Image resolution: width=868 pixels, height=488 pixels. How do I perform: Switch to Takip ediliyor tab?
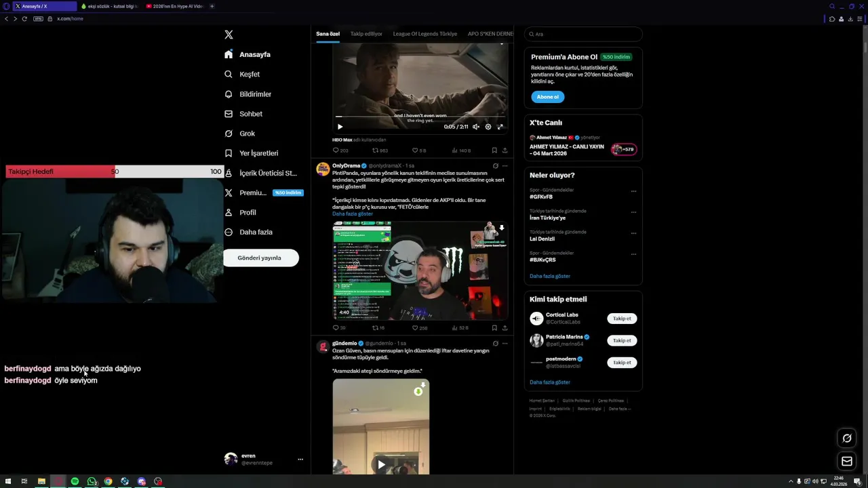coord(366,34)
